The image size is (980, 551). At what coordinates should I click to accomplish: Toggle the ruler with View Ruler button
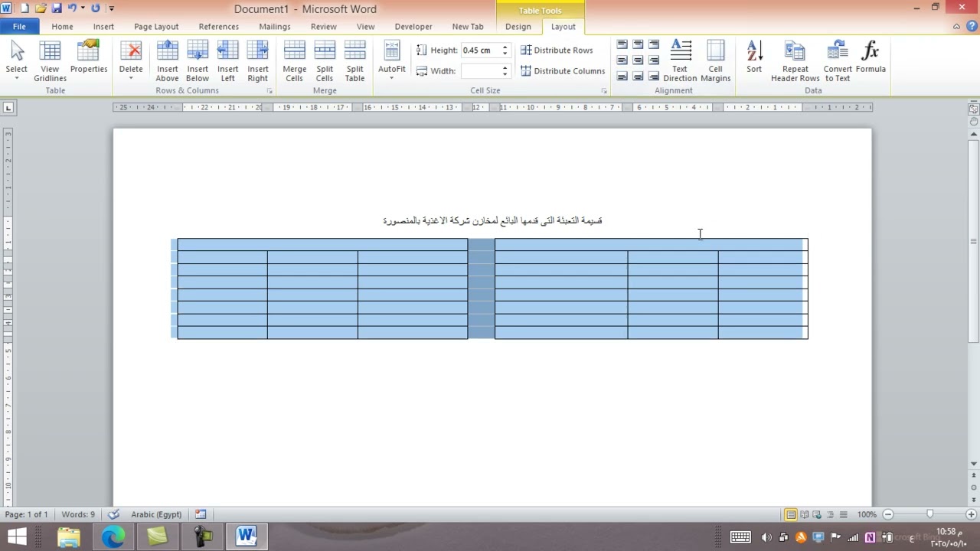[973, 109]
